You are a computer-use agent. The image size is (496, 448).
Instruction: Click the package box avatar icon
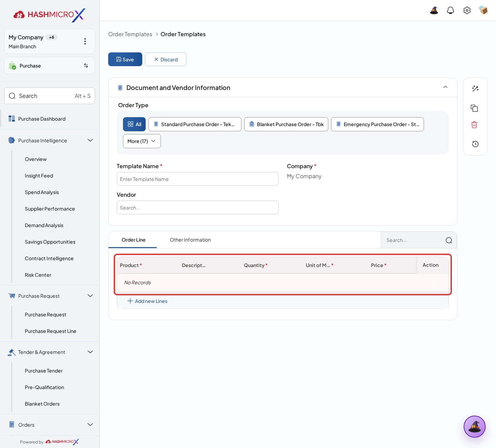484,10
